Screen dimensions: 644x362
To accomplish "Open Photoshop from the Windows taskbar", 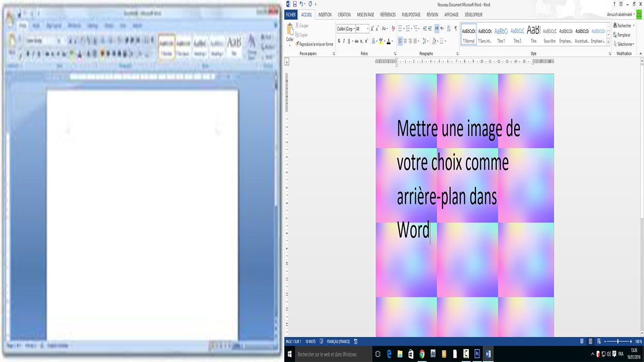I will 477,354.
